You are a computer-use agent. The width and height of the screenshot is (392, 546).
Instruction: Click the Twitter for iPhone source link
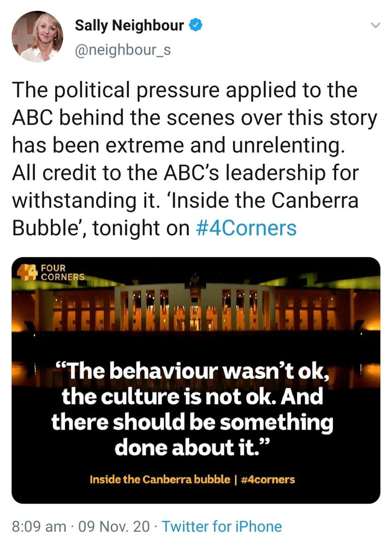click(x=222, y=526)
